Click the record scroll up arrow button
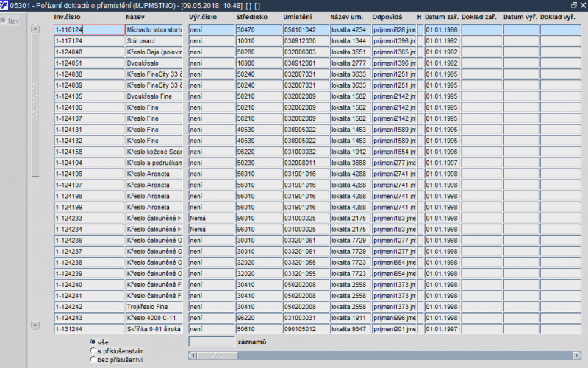Image resolution: width=588 pixels, height=368 pixels. 35,29
